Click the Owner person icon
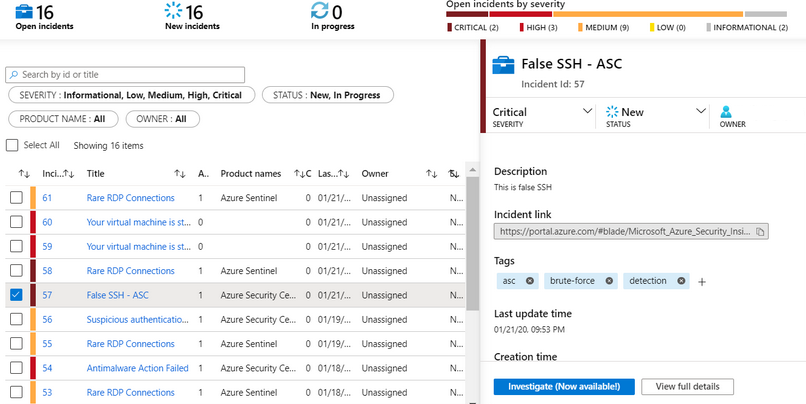This screenshot has height=404, width=806. pyautogui.click(x=726, y=112)
